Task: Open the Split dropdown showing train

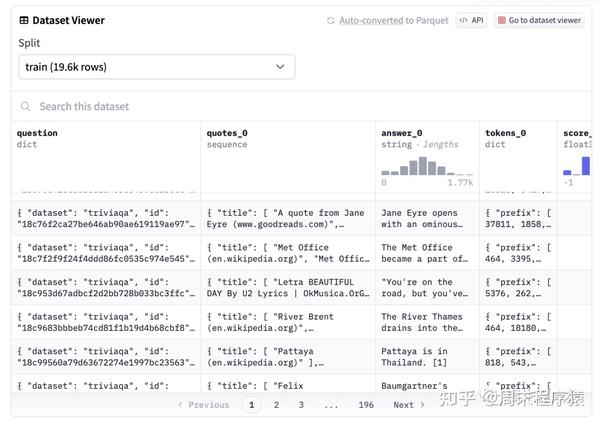Action: [157, 67]
